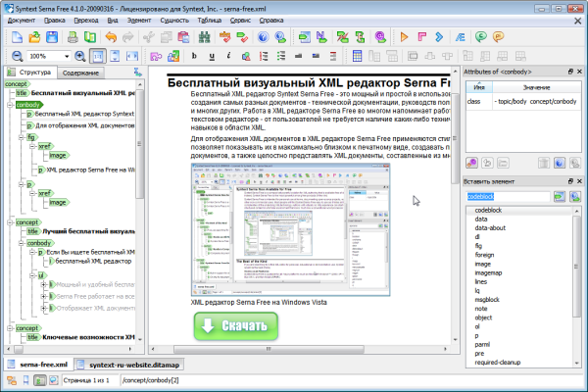588x392 pixels.
Task: Apply italic with the i icon
Action: point(228,56)
